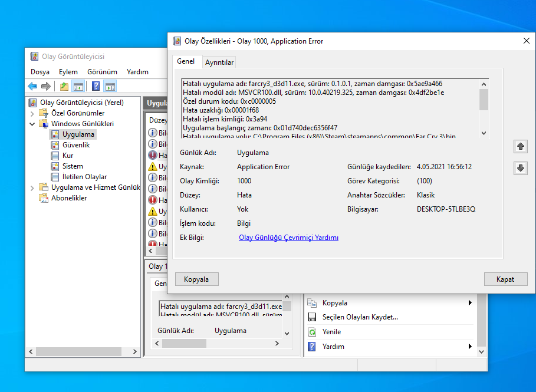Image resolution: width=536 pixels, height=392 pixels.
Task: Click the Kopyala icon in actions pane
Action: 312,303
